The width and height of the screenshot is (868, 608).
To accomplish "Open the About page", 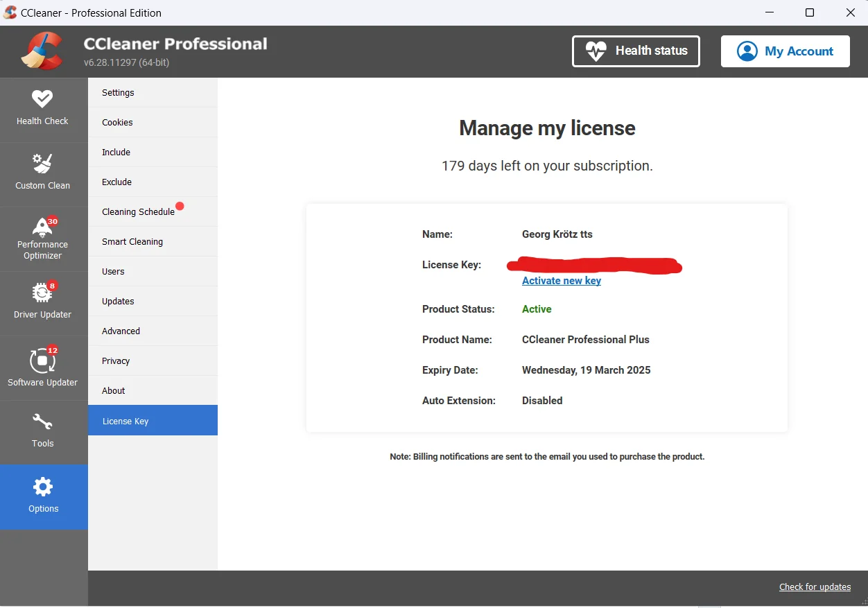I will click(153, 390).
